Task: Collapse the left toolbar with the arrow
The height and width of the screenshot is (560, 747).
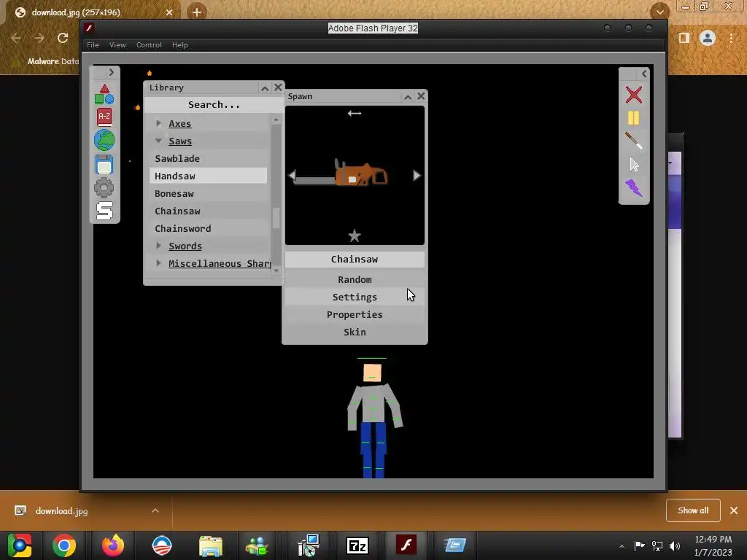Action: pyautogui.click(x=111, y=72)
